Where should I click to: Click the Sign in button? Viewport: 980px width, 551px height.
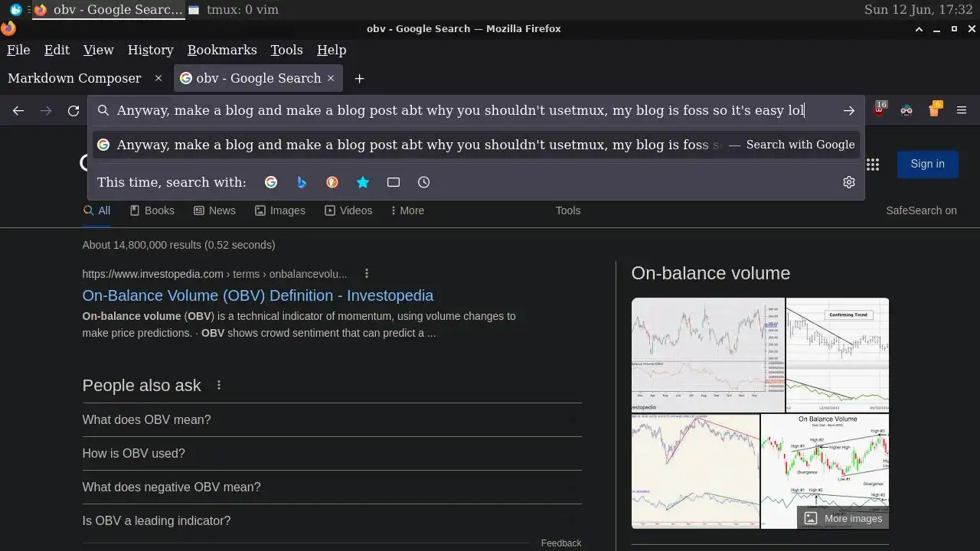coord(927,164)
